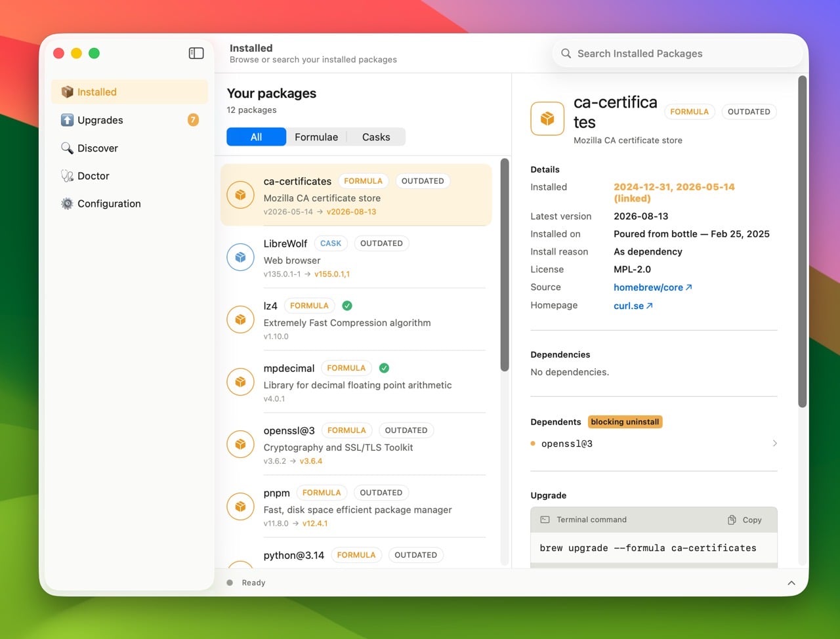840x639 pixels.
Task: Toggle the sidebar panel icon
Action: click(196, 53)
